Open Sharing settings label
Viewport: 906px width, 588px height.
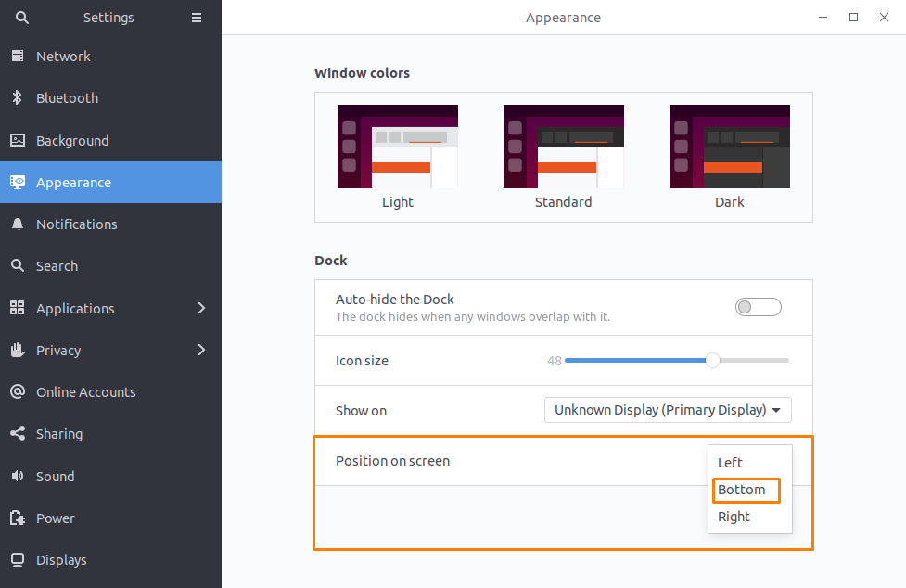coord(59,434)
